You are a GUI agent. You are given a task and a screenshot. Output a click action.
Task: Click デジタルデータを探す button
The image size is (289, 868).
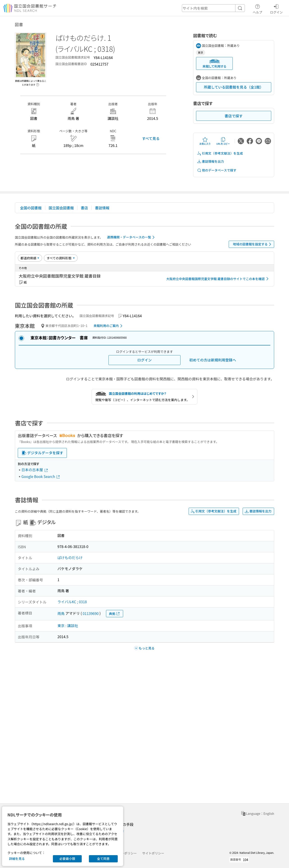pyautogui.click(x=42, y=453)
